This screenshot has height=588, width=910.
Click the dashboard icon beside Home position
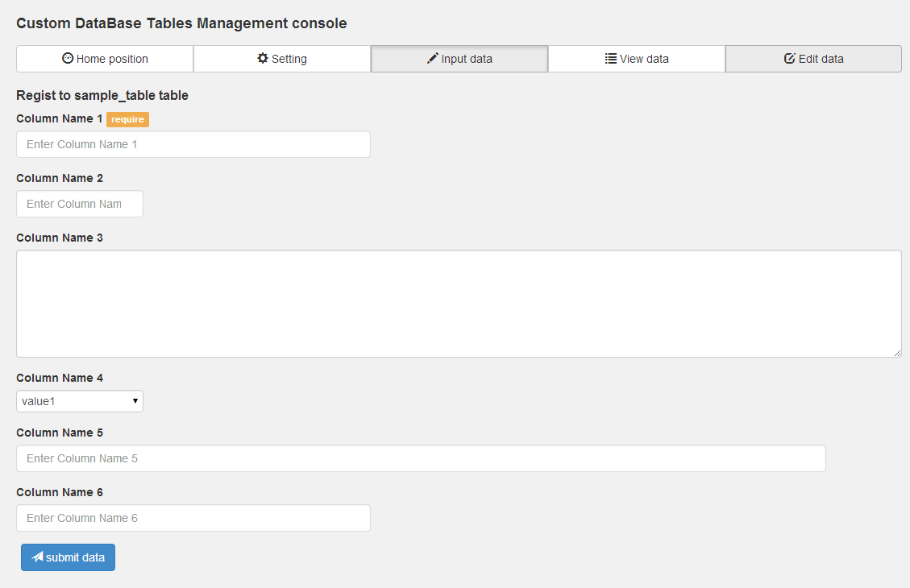[68, 59]
